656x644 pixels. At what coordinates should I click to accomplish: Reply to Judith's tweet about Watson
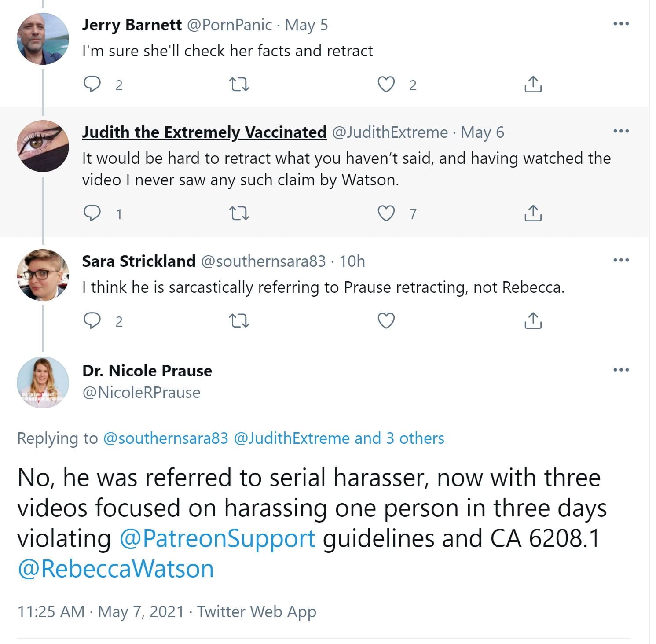(92, 213)
